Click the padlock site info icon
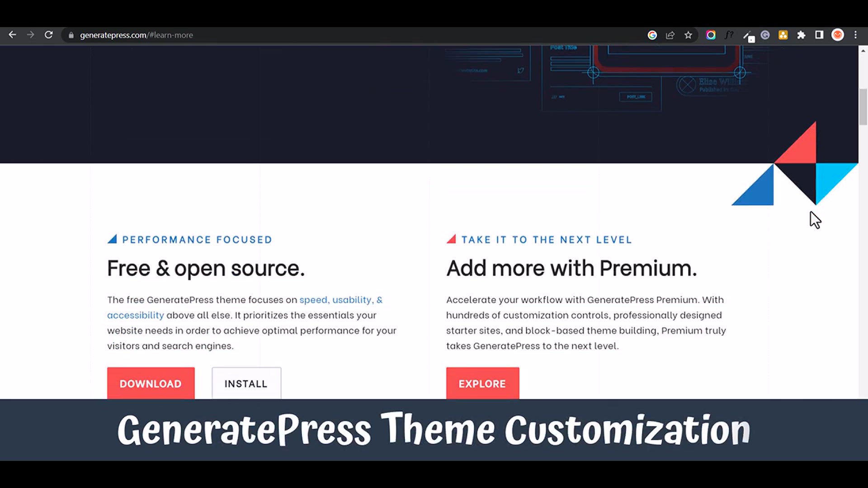Viewport: 868px width, 488px height. click(71, 35)
